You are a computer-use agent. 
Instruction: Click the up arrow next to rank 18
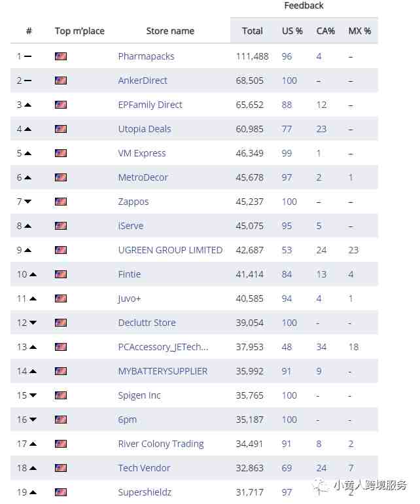coord(33,468)
